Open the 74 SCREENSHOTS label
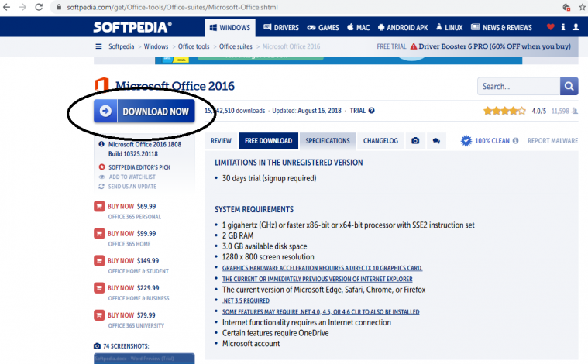Image resolution: width=588 pixels, height=364 pixels. [x=122, y=346]
